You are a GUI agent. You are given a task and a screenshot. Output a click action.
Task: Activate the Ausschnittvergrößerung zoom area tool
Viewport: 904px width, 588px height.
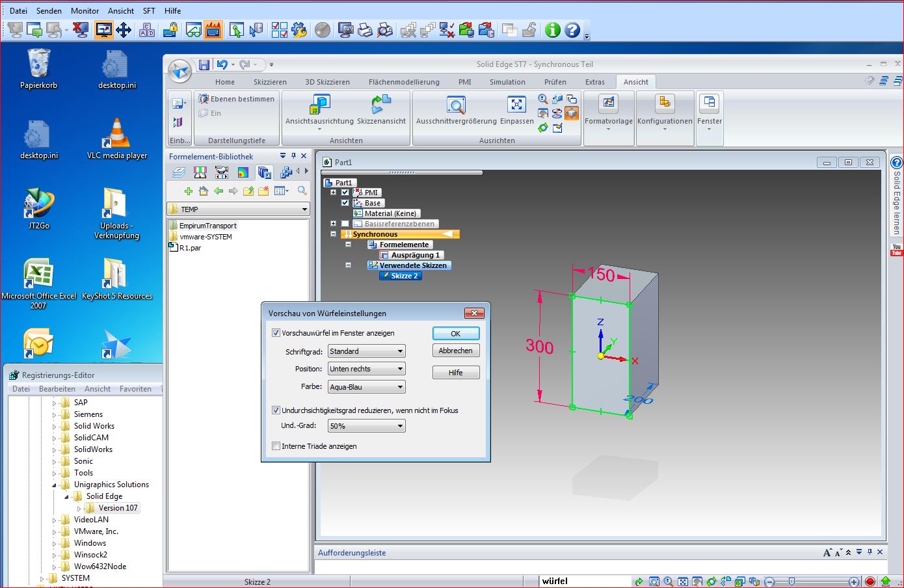coord(457,111)
